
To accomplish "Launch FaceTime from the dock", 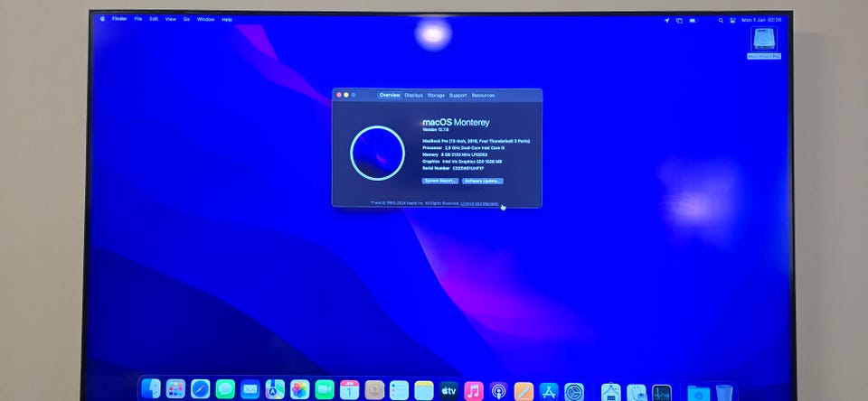I will [x=325, y=389].
